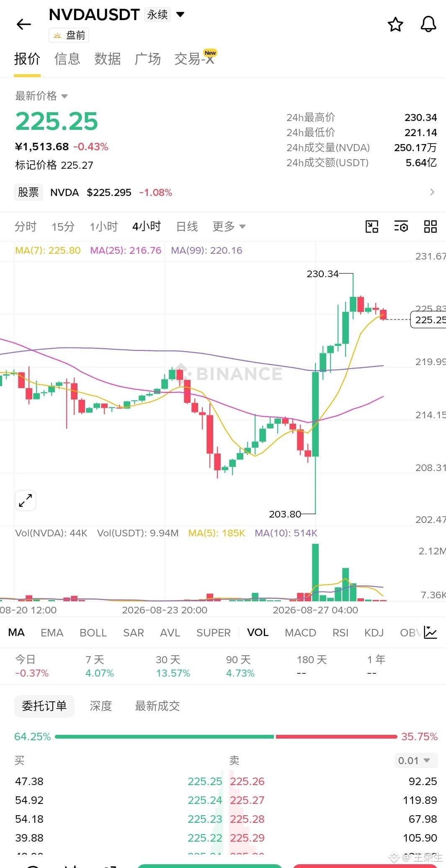Select the 1小时 timeframe
This screenshot has width=446, height=868.
click(103, 227)
